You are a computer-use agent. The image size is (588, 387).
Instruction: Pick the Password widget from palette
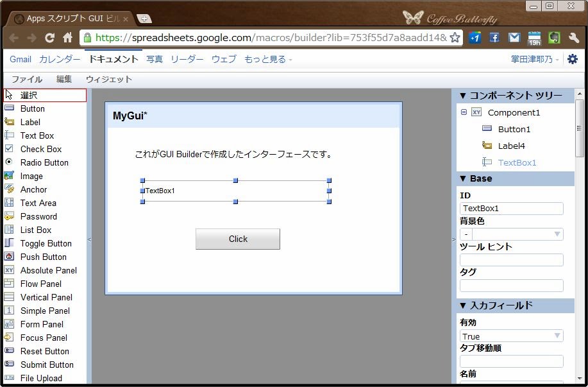point(38,216)
